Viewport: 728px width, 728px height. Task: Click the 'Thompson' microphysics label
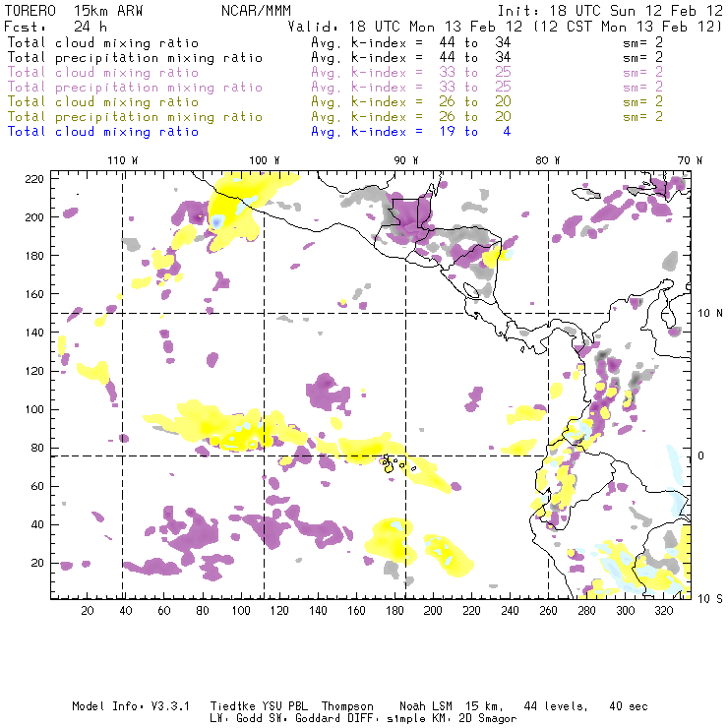(x=347, y=706)
